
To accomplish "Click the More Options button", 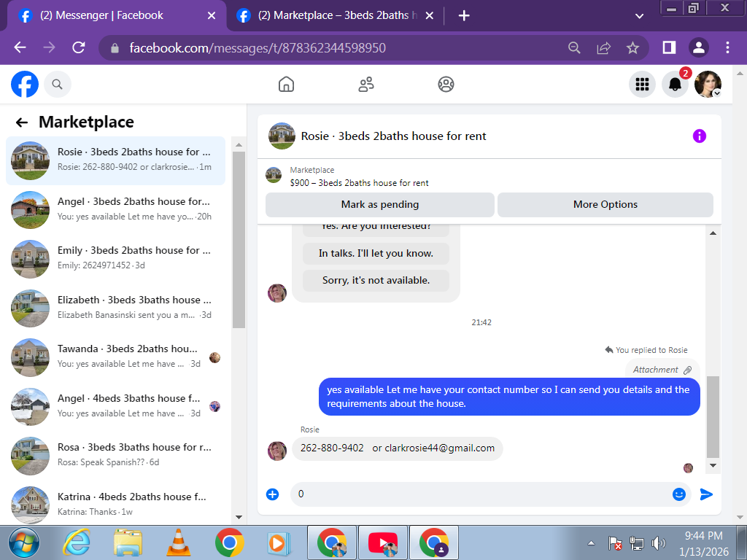I will pyautogui.click(x=605, y=204).
